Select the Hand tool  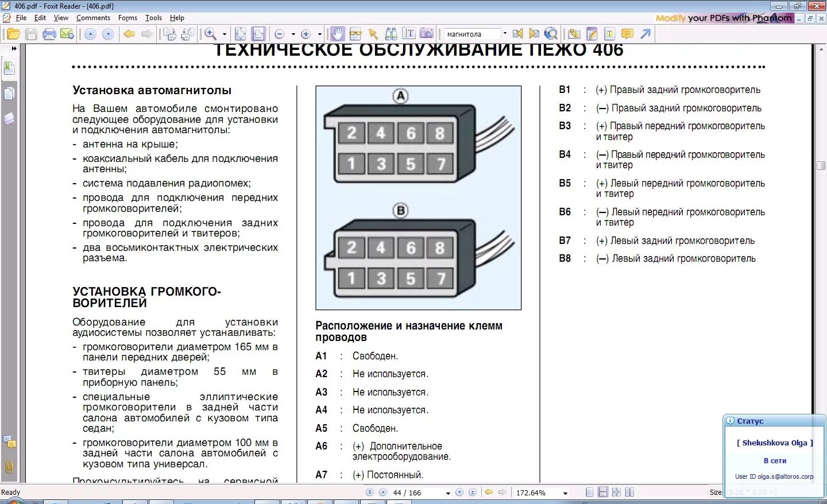[x=338, y=34]
